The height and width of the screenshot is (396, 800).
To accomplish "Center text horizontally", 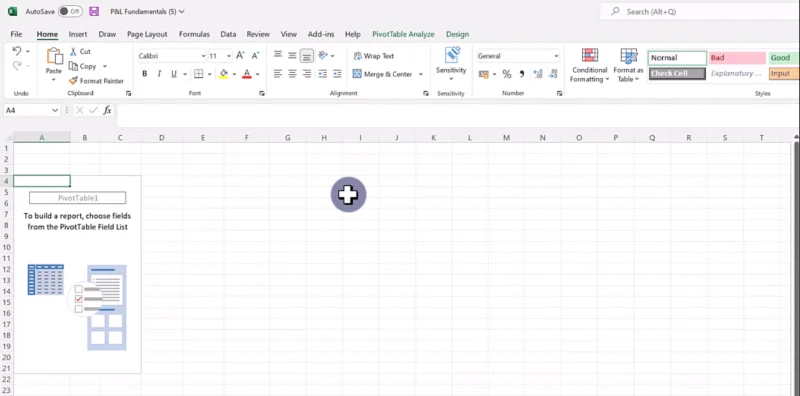I will tap(292, 74).
